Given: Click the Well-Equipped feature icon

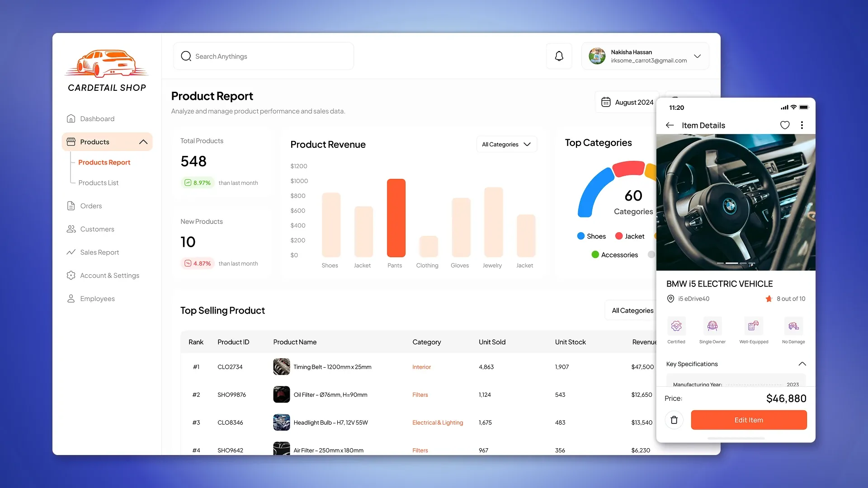Looking at the screenshot, I should point(754,326).
